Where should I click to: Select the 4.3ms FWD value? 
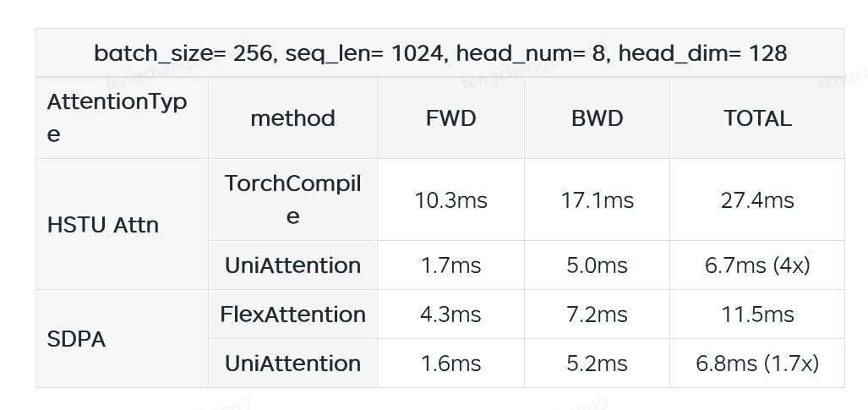pos(450,314)
